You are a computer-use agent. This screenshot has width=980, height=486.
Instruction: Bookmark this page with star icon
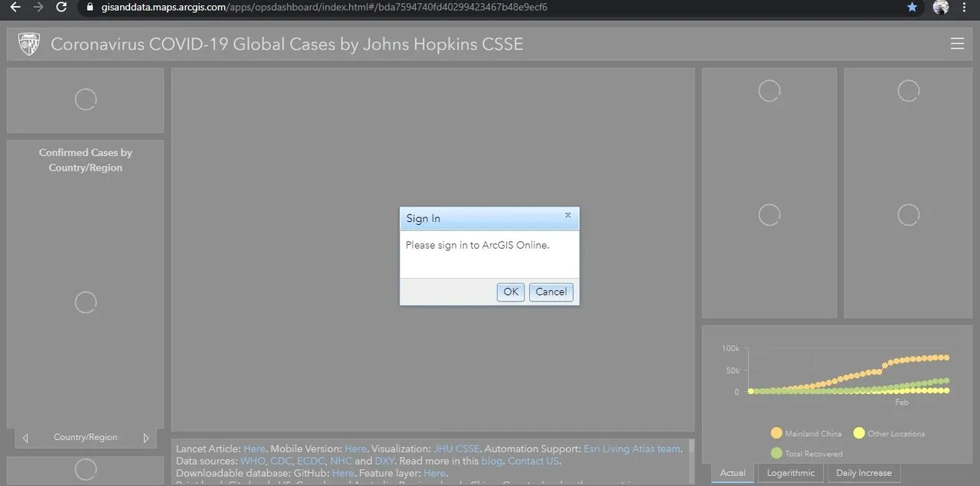pyautogui.click(x=912, y=7)
